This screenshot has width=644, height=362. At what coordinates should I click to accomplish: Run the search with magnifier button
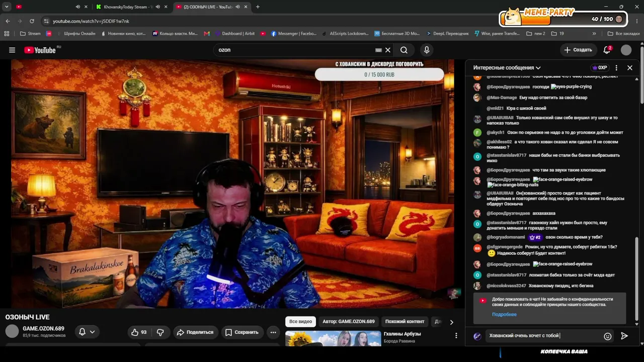click(404, 50)
